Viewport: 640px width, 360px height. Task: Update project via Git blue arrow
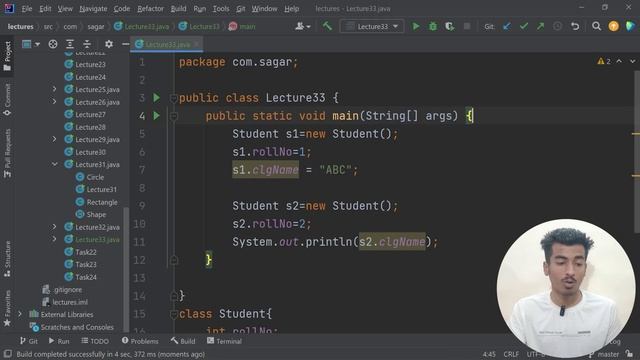pos(507,27)
